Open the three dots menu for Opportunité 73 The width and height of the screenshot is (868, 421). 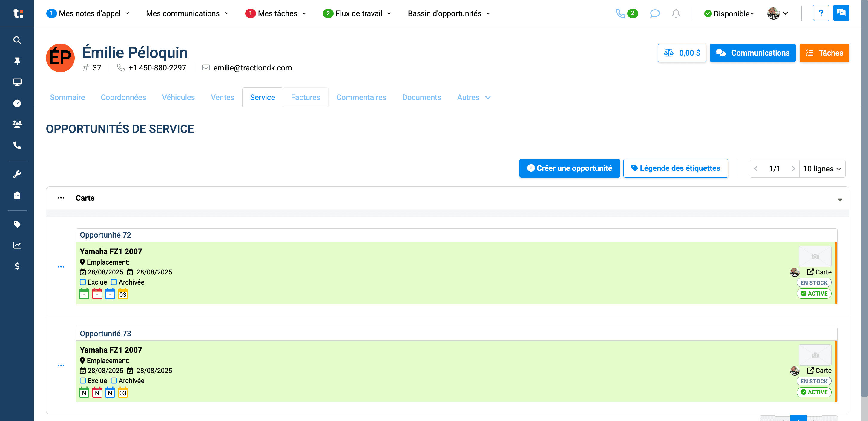click(61, 365)
